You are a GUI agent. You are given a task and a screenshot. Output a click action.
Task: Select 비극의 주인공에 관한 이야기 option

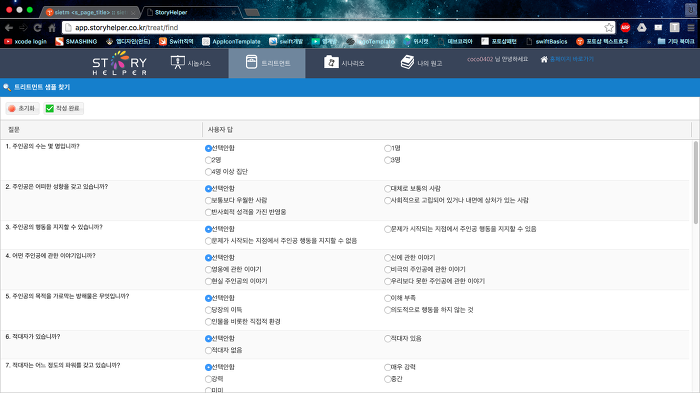click(388, 269)
